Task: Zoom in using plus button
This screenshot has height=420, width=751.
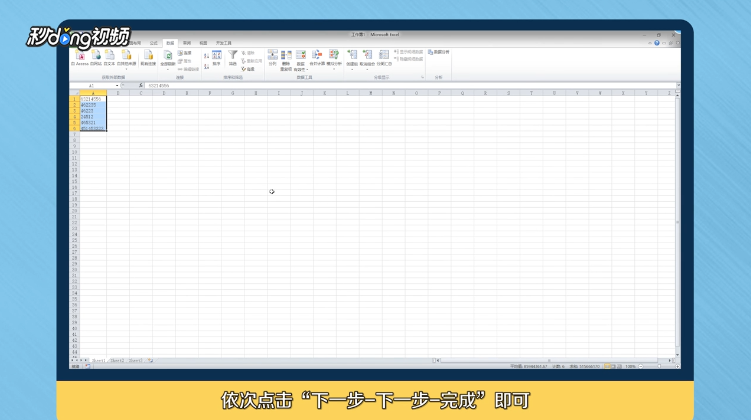Action: 677,366
